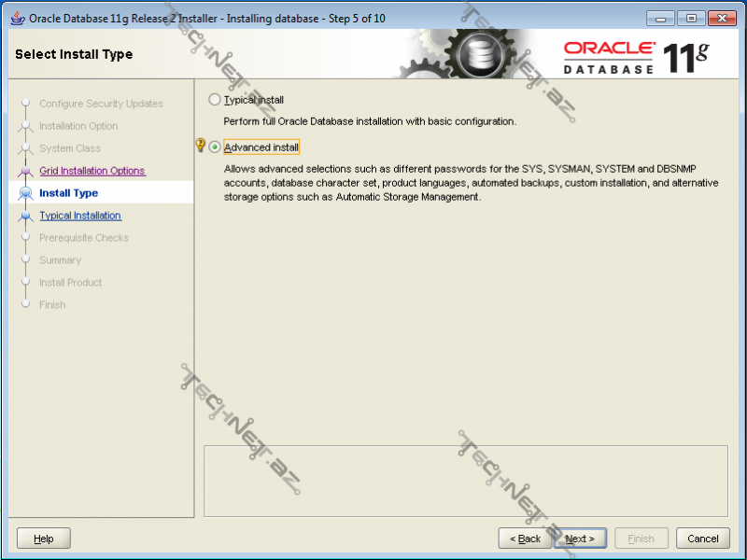Click the database gear graphic in header
Screen dimensions: 747x560
476,54
